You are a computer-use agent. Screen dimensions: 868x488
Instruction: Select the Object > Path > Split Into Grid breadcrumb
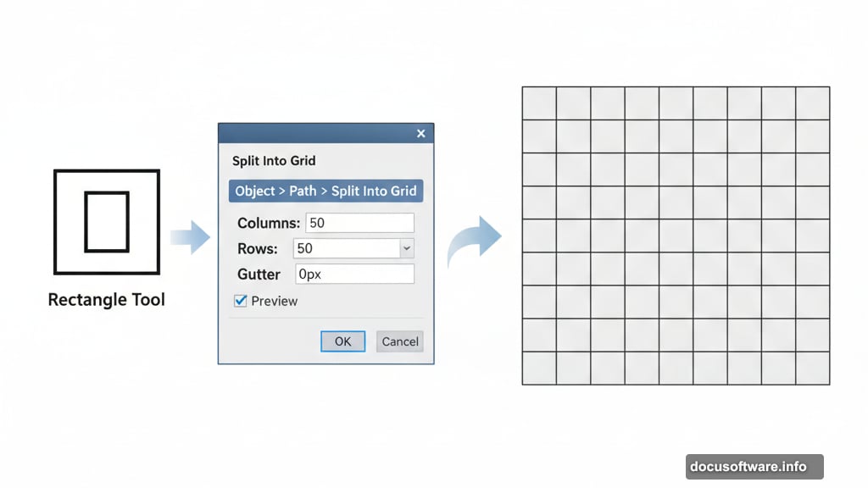[x=325, y=191]
